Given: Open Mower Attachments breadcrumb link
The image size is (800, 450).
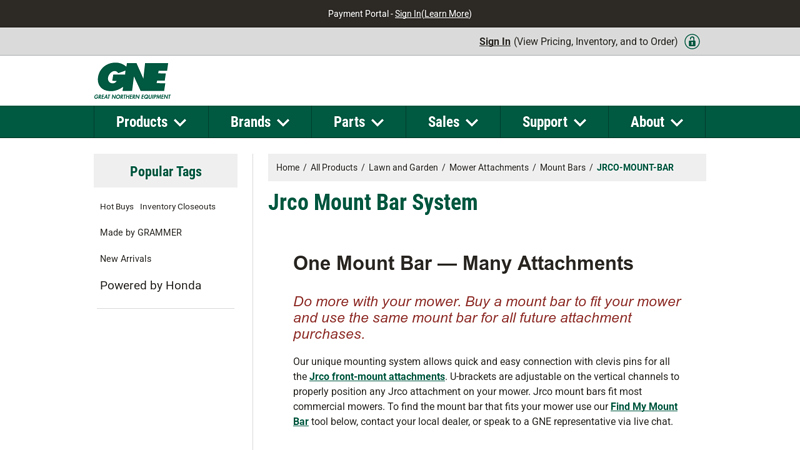Looking at the screenshot, I should tap(489, 167).
